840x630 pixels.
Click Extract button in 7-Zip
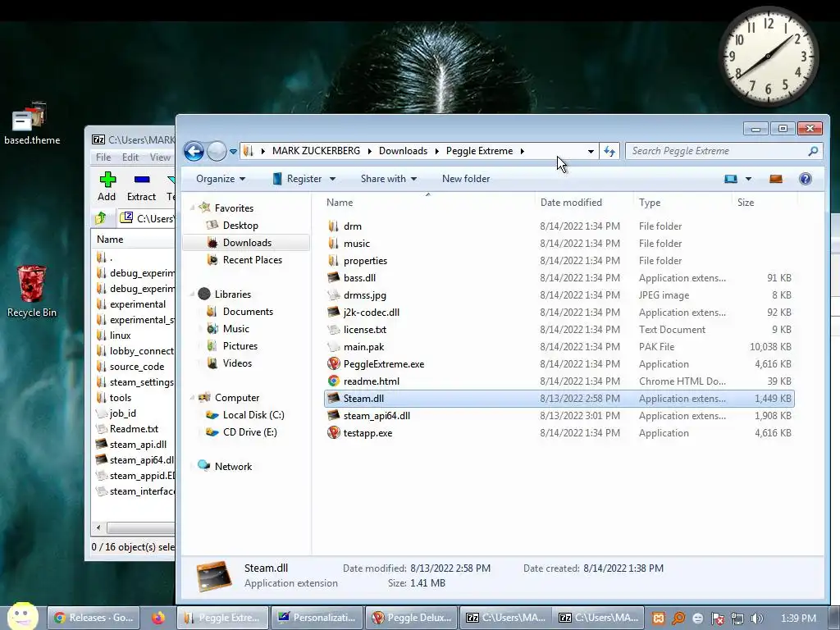coord(141,186)
